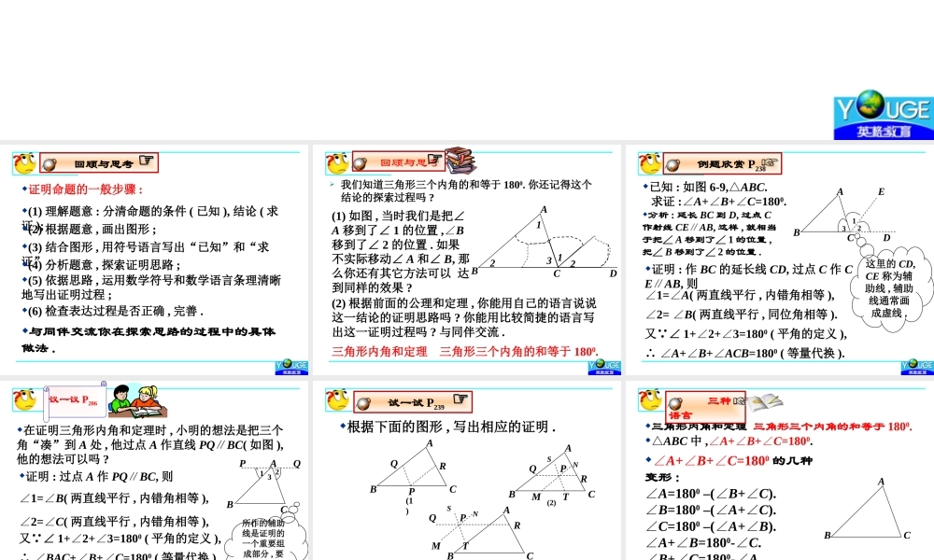
Task: Click the text 与同伴交流你在探索思路的过程中的具体做法
Action: (x=149, y=340)
